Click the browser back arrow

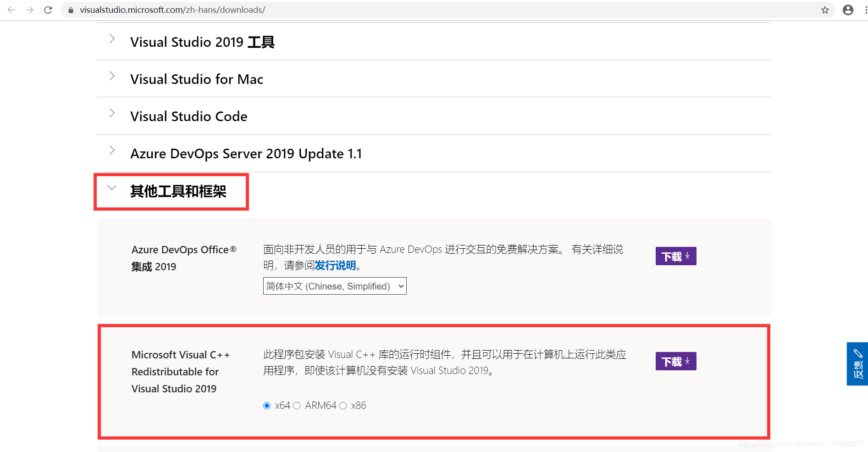[11, 10]
